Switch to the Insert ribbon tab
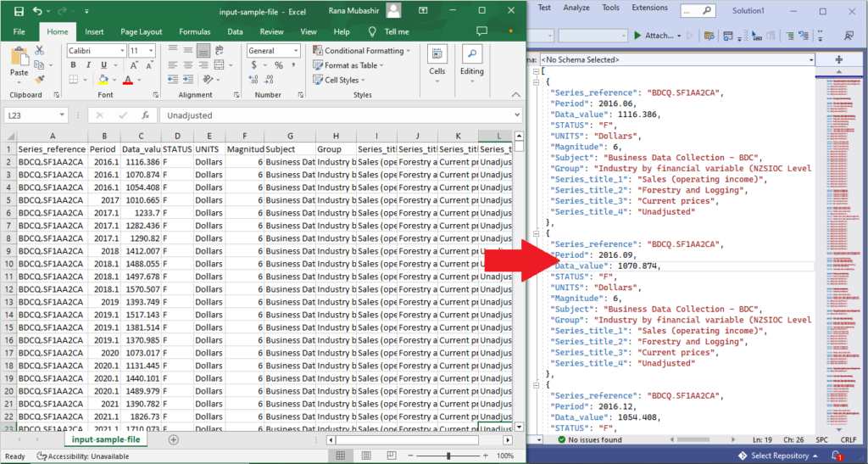This screenshot has height=464, width=868. click(x=94, y=31)
